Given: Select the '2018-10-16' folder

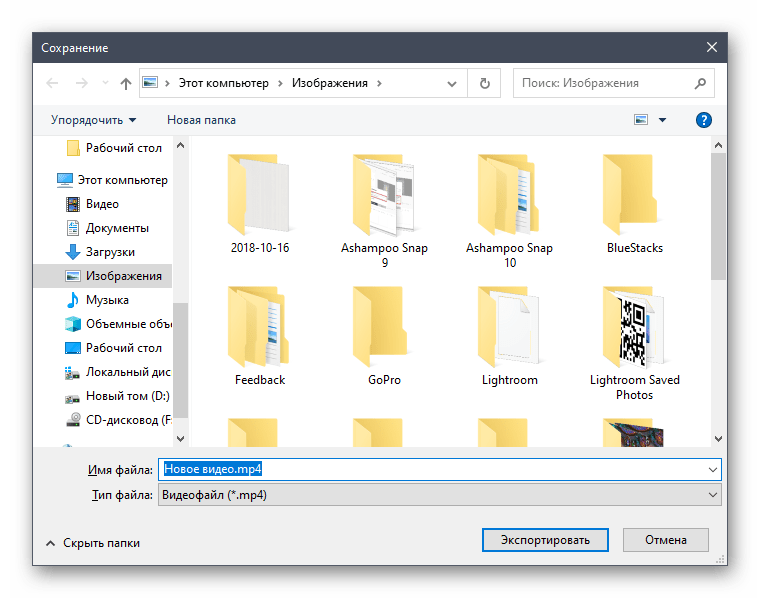Looking at the screenshot, I should click(260, 204).
